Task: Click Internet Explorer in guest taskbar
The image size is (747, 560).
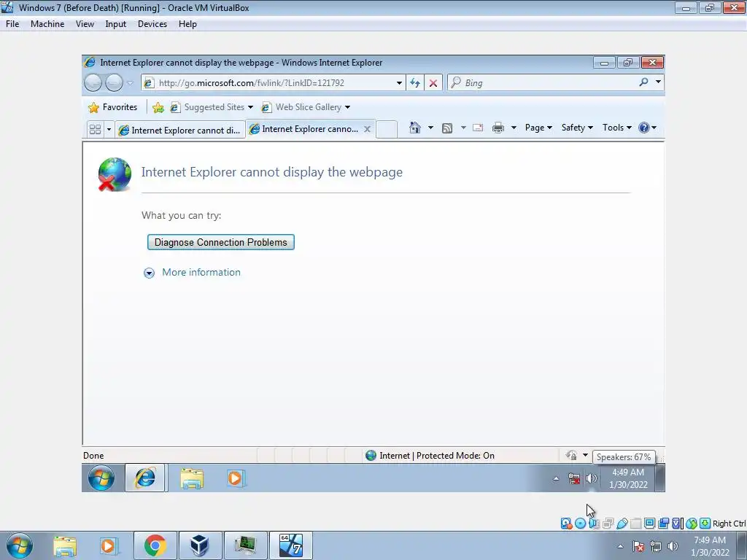Action: coord(145,478)
